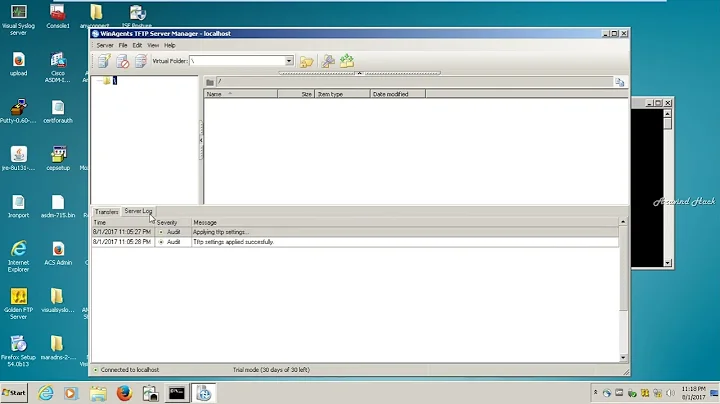The width and height of the screenshot is (720, 404).
Task: Click the log scrollbar down arrow
Action: (623, 358)
